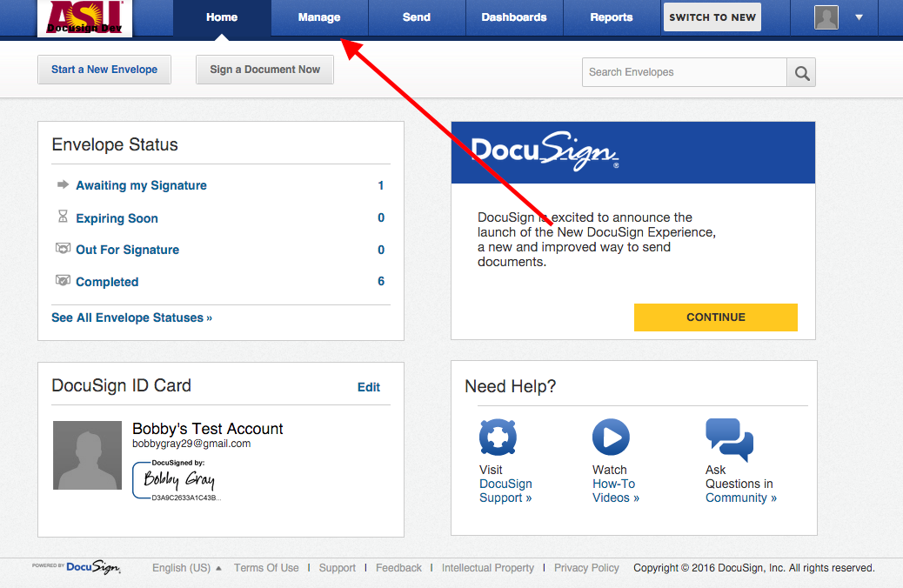903x588 pixels.
Task: Click the Completed envelope icon
Action: click(x=63, y=280)
